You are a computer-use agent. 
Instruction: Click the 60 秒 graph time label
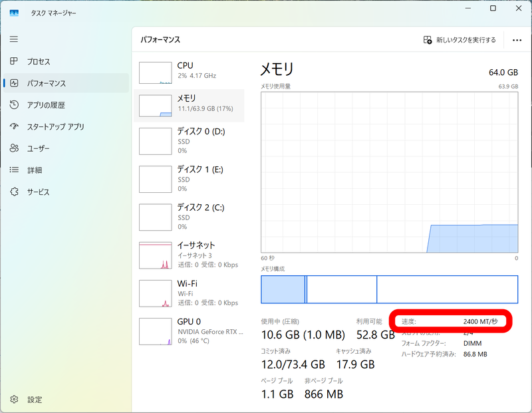268,258
